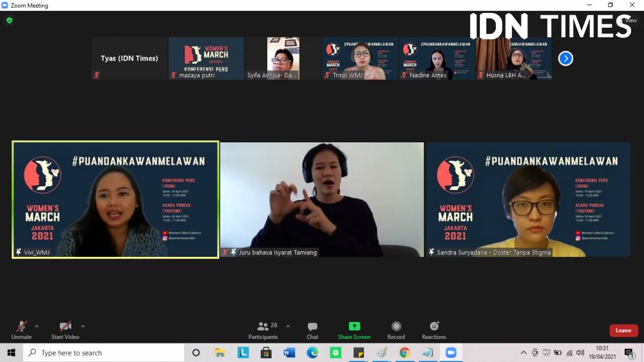The image size is (644, 362).
Task: Open Microsoft Edge from the taskbar
Action: 312,353
